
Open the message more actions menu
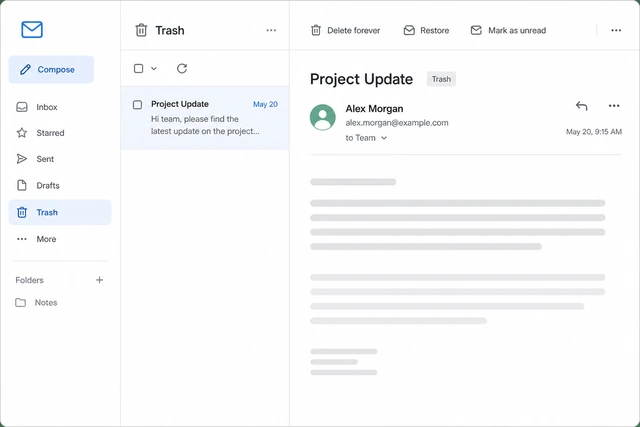614,106
